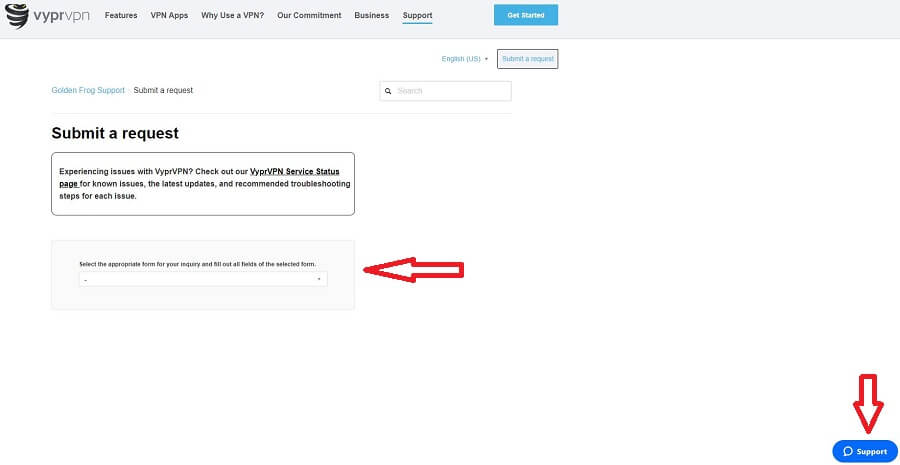Click the 'Select the appropriate form' label
900x465 pixels.
click(197, 264)
